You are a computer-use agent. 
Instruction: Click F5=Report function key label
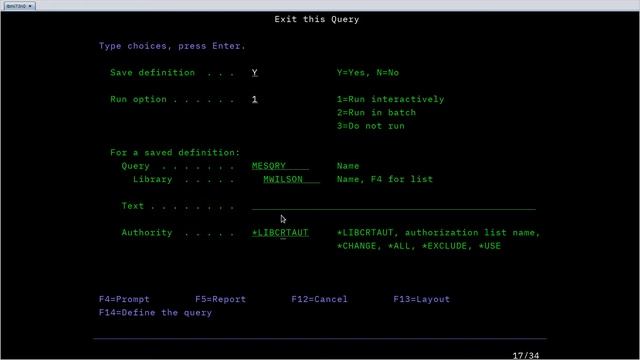[x=220, y=299]
